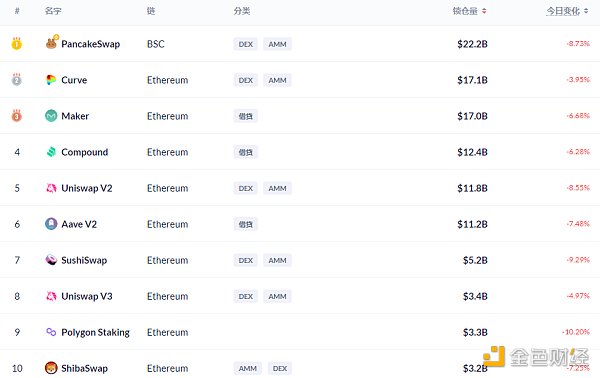Click the gold first-place medal badge
This screenshot has width=600, height=378.
[16, 43]
